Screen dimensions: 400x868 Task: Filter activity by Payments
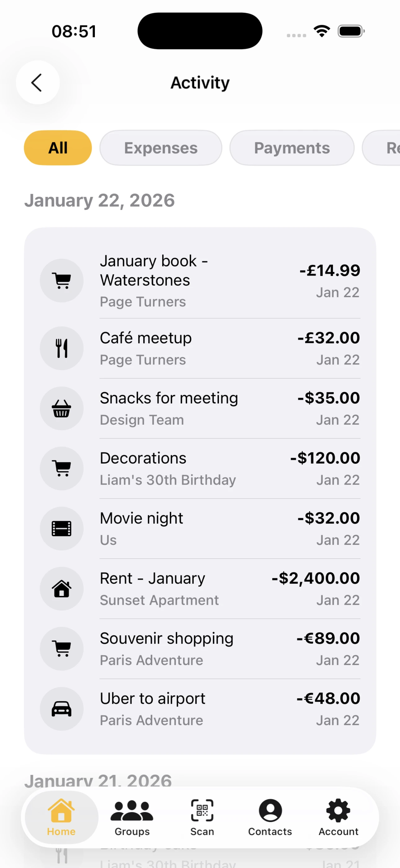(291, 148)
